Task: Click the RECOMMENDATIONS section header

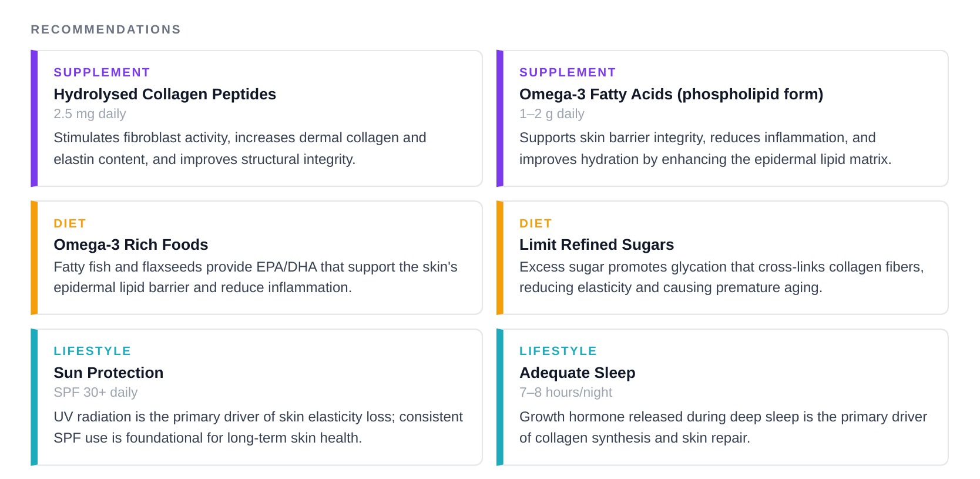Action: pyautogui.click(x=106, y=29)
